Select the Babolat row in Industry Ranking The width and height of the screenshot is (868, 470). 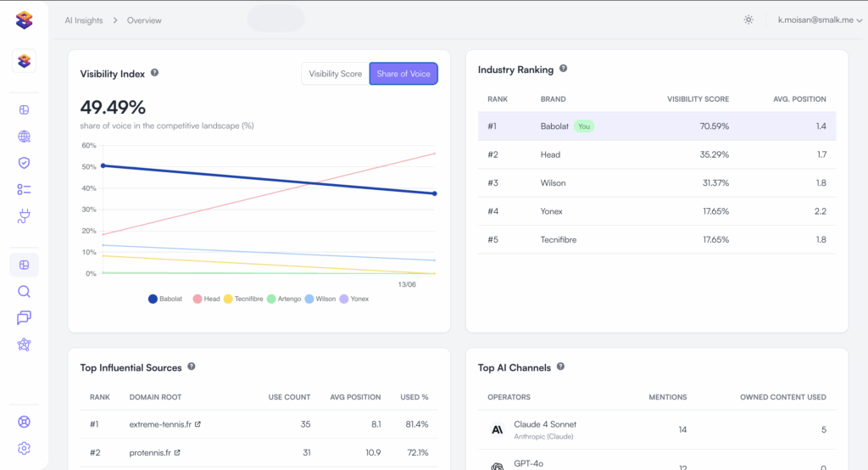tap(657, 126)
